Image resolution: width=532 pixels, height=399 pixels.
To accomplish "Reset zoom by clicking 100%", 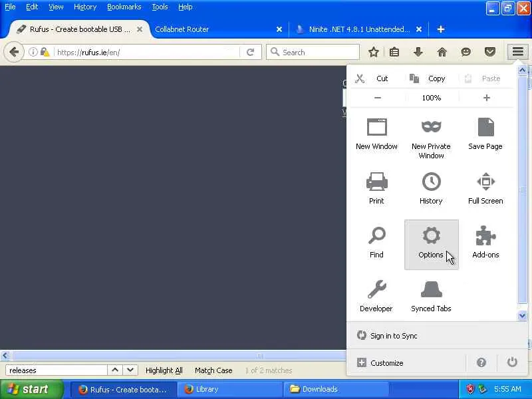I will [x=432, y=98].
